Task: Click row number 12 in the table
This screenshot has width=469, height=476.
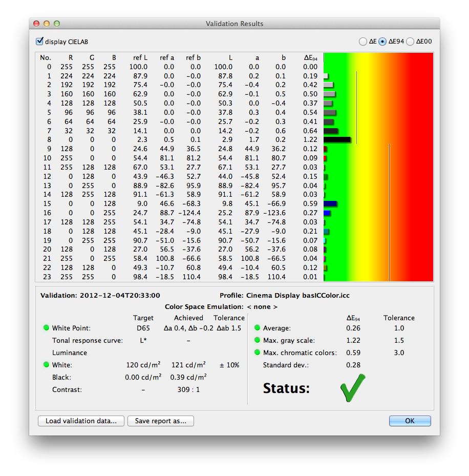Action: pos(47,176)
